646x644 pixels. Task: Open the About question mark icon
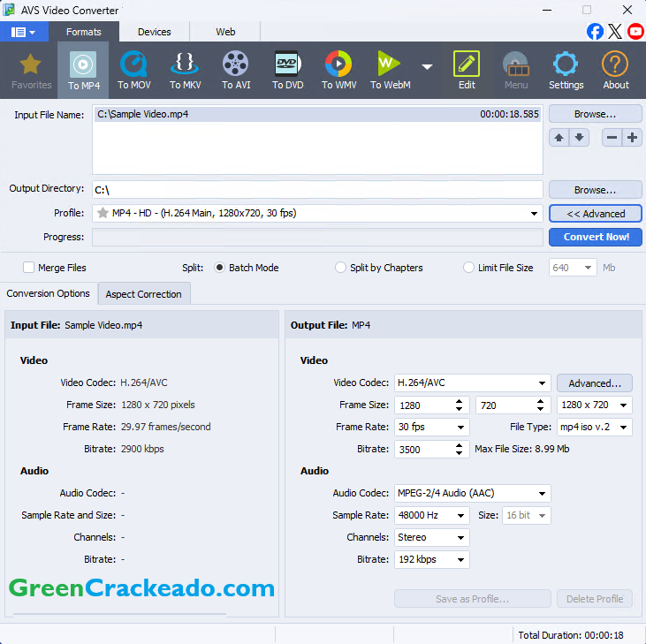pos(616,71)
